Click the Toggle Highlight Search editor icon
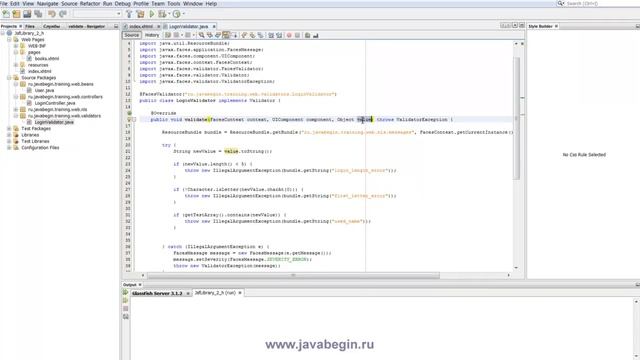This screenshot has height=360, width=640. [226, 36]
